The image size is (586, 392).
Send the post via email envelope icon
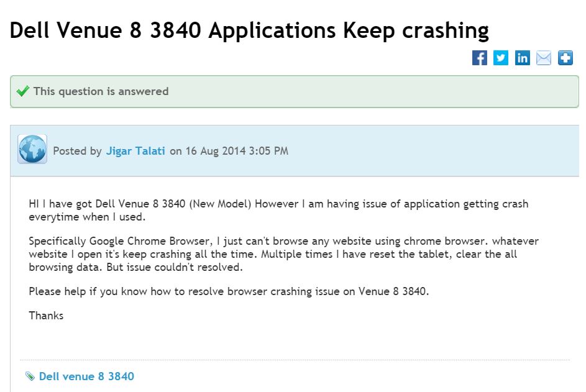pos(544,58)
